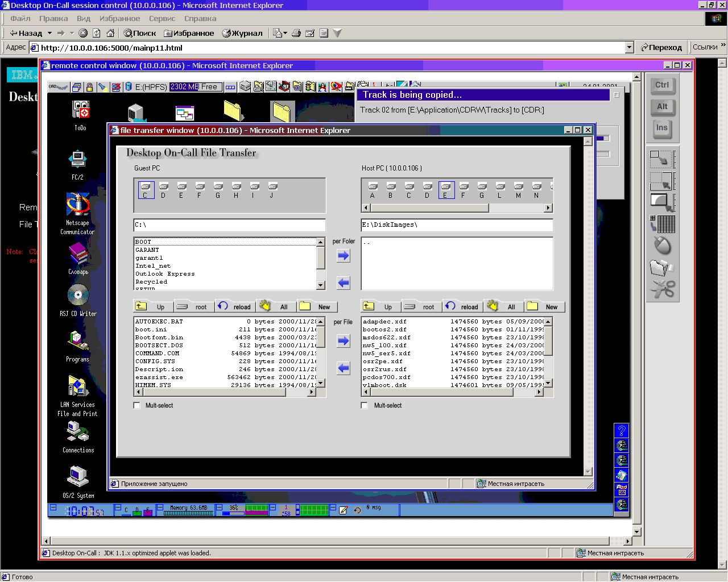This screenshot has height=582, width=728.
Task: Click per File left arrow to receive file
Action: tap(343, 368)
